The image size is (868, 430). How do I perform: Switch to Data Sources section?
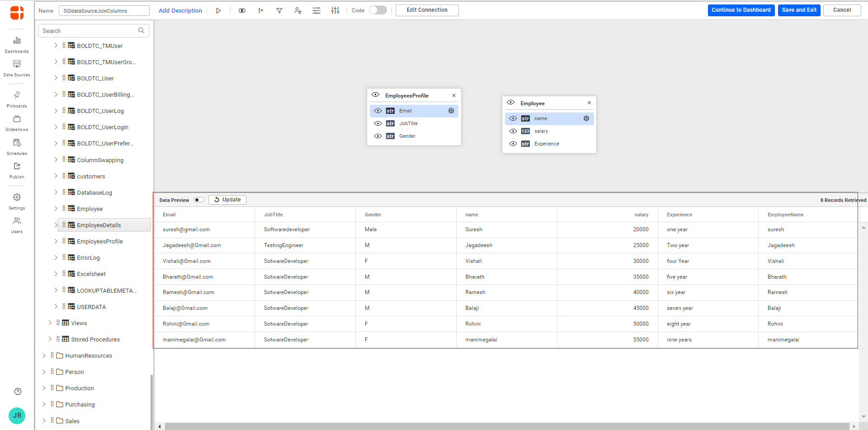[17, 67]
